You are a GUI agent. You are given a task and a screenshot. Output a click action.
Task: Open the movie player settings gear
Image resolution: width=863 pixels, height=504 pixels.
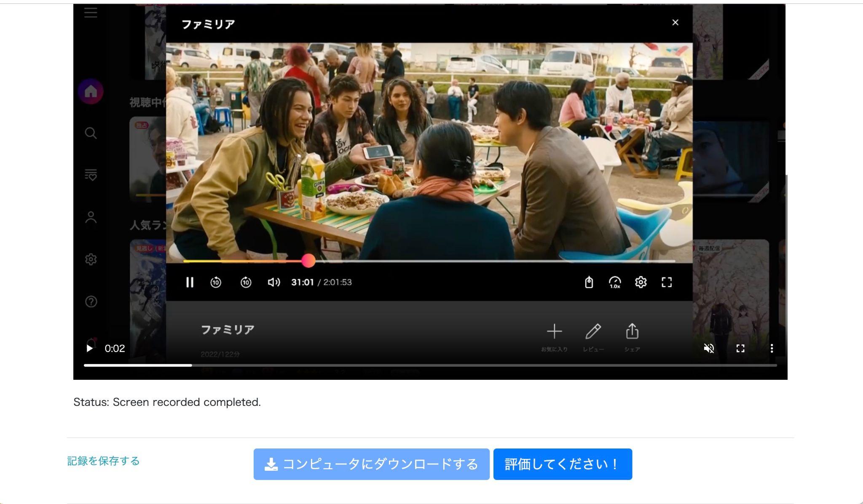coord(641,282)
